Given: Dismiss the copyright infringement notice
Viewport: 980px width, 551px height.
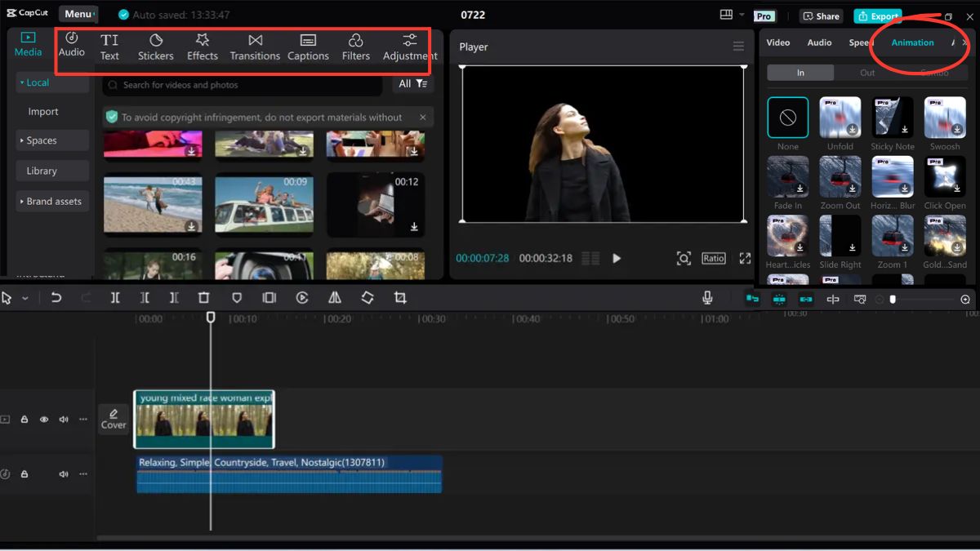Looking at the screenshot, I should click(422, 118).
